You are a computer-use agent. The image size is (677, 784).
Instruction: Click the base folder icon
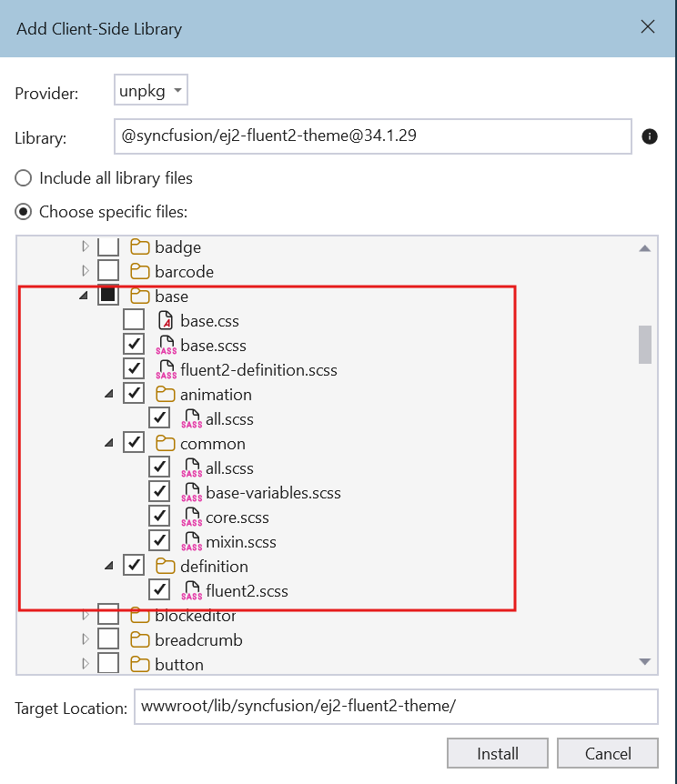140,296
